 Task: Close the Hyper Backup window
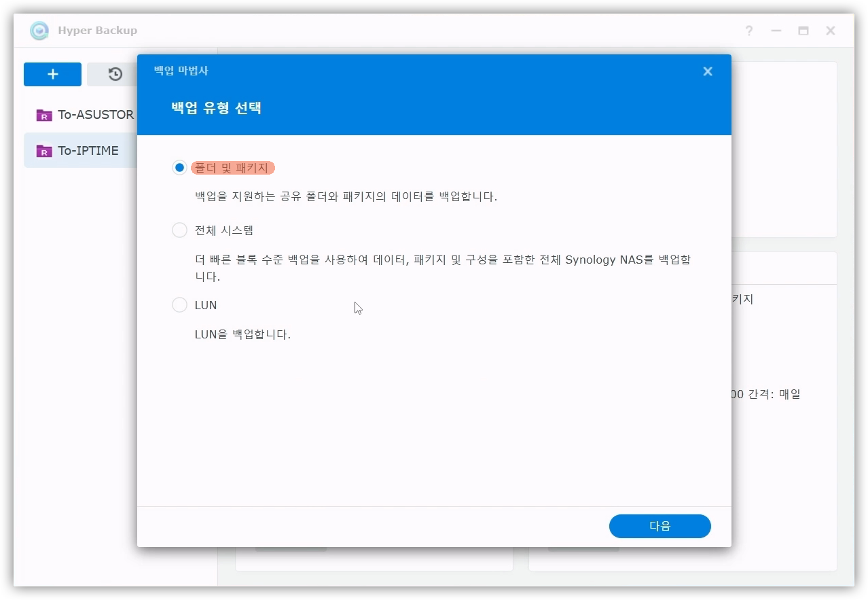[830, 31]
